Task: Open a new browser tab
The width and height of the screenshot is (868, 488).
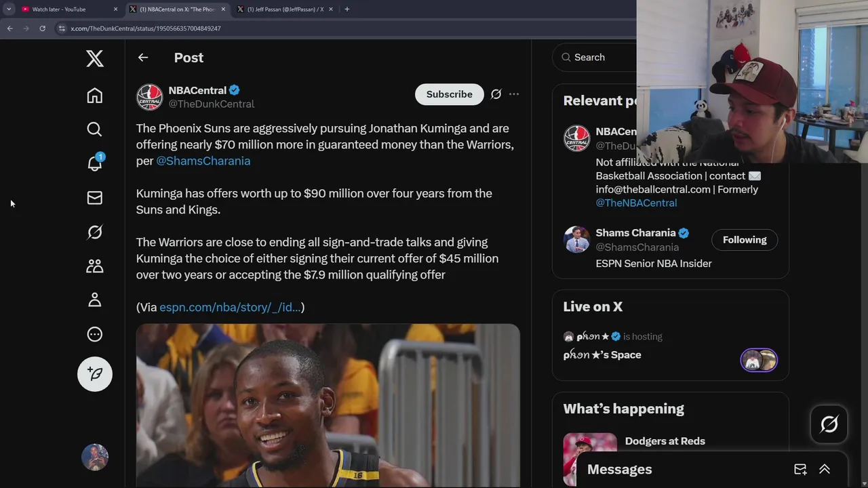Action: pos(347,9)
